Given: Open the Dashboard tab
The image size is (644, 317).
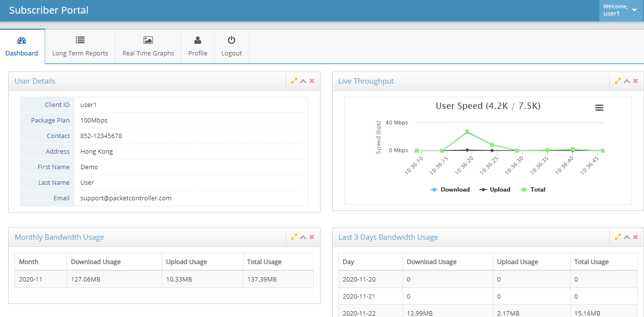Looking at the screenshot, I should [22, 47].
